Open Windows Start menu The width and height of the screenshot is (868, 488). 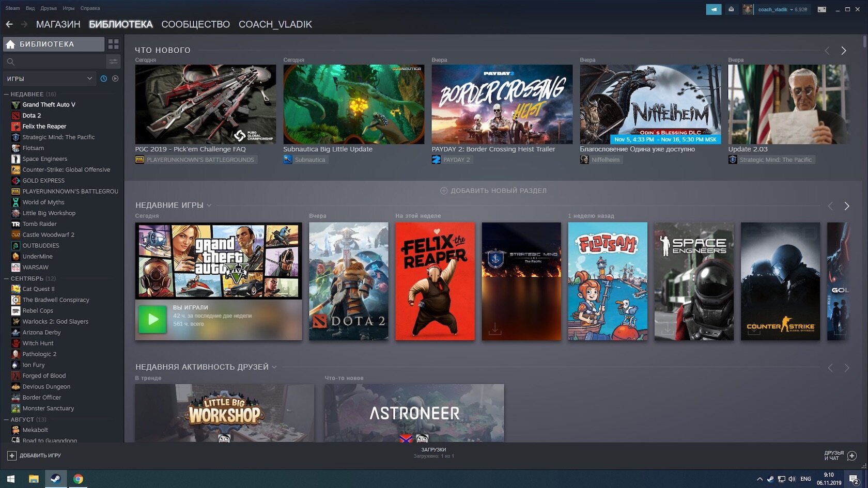tap(11, 479)
